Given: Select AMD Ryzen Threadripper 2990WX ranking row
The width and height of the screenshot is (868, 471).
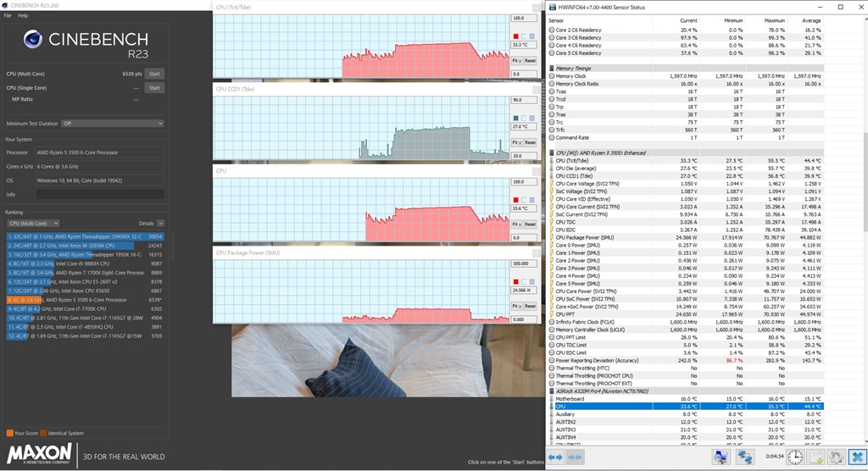Looking at the screenshot, I should pyautogui.click(x=86, y=237).
